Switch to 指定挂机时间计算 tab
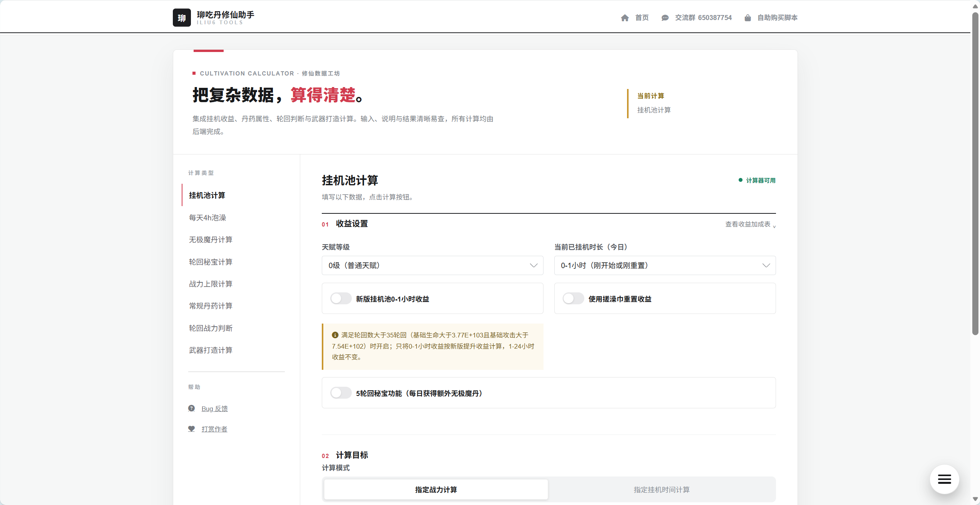The width and height of the screenshot is (980, 505). [x=662, y=490]
